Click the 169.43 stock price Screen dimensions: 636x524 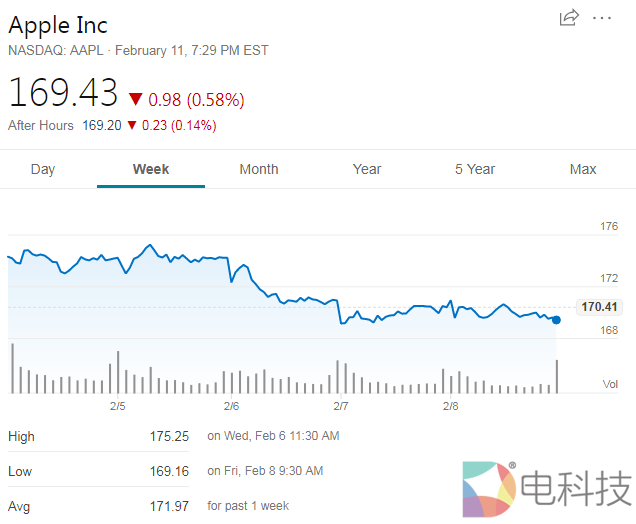[x=63, y=93]
